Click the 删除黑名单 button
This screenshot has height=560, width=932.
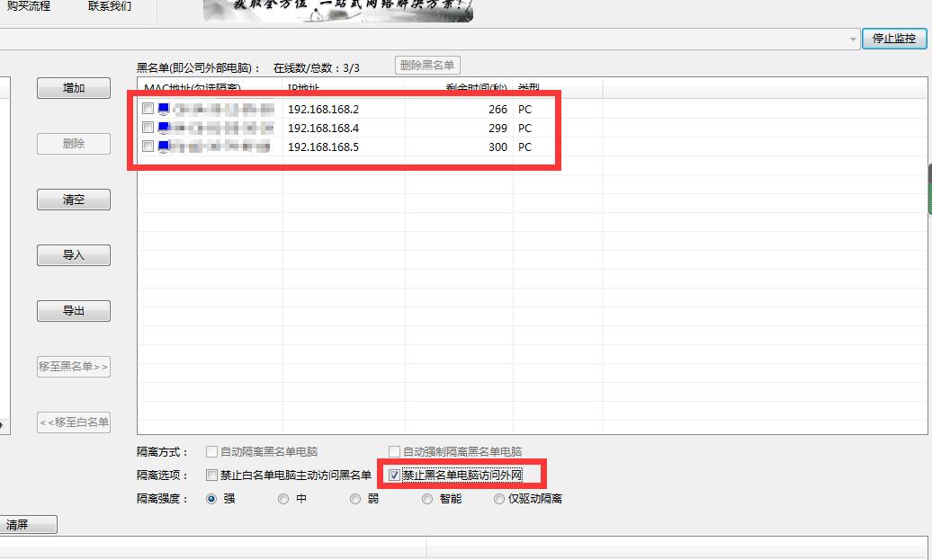tap(427, 66)
